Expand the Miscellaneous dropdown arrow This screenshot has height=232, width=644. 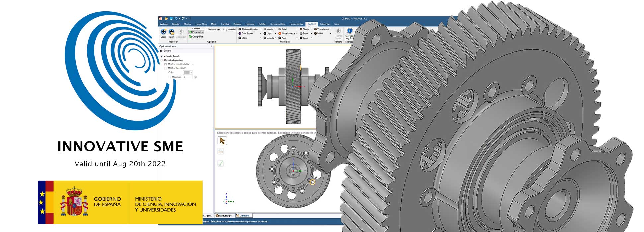297,33
